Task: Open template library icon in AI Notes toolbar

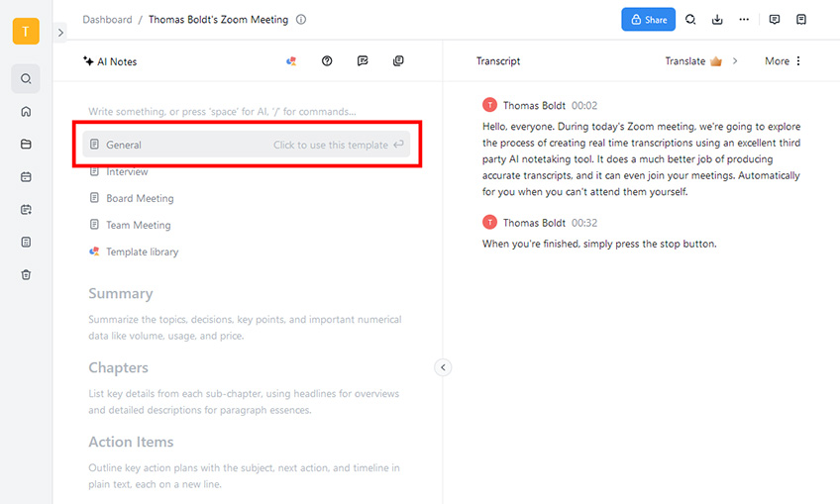Action: pyautogui.click(x=291, y=61)
